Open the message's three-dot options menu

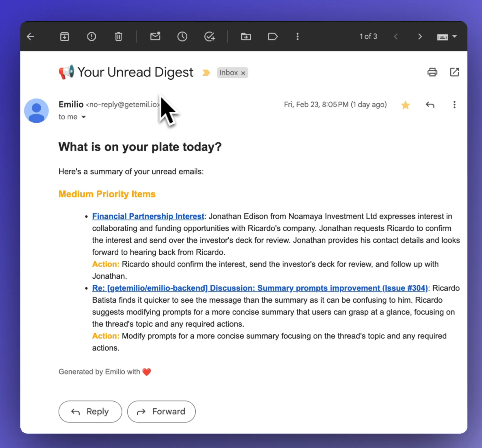pos(454,105)
